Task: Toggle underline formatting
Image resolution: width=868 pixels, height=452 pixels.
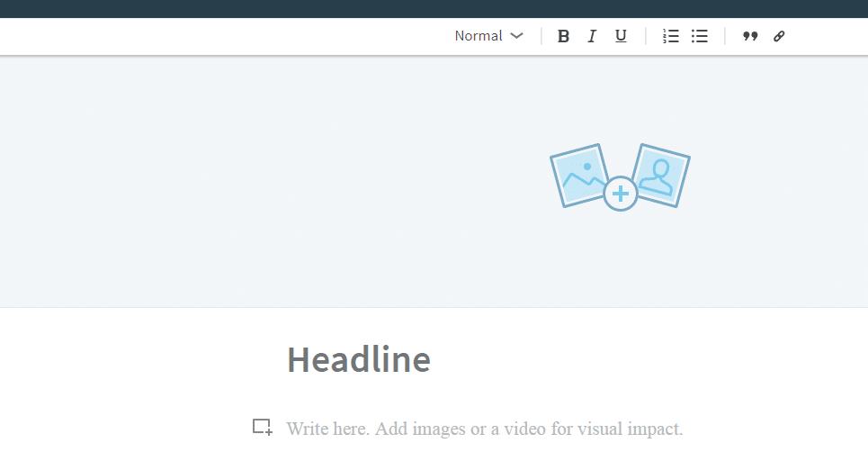Action: (622, 36)
